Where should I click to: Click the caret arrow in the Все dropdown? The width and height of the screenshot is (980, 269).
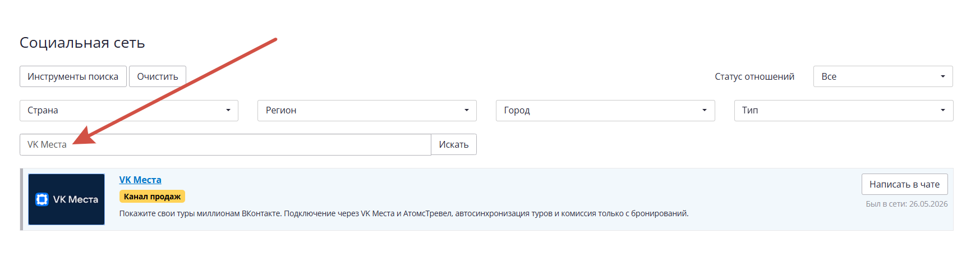point(943,76)
